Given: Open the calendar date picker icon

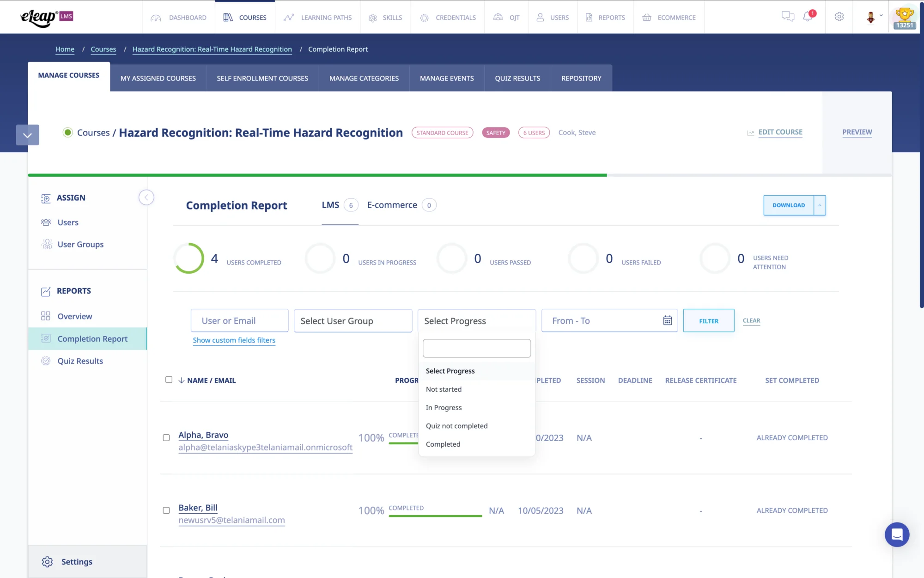Looking at the screenshot, I should click(668, 320).
